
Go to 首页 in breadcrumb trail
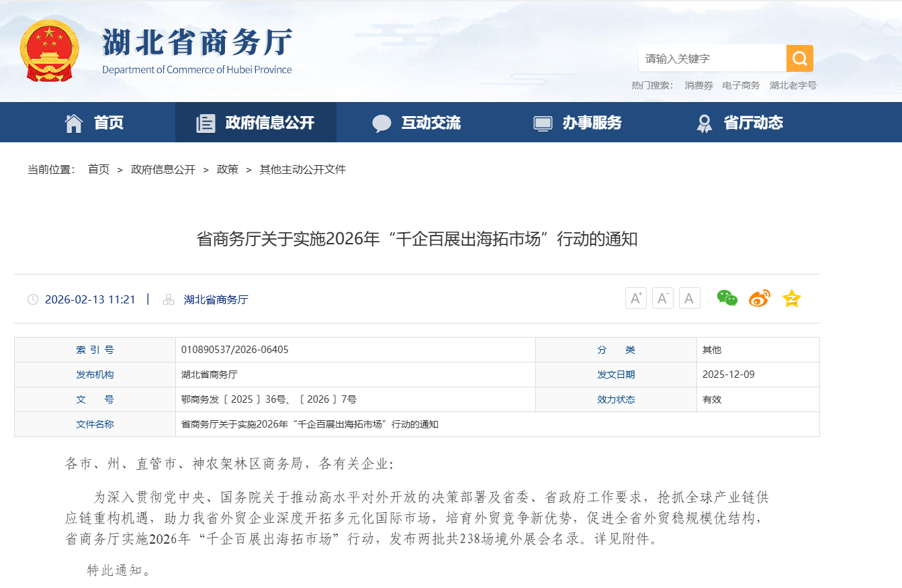click(x=99, y=170)
